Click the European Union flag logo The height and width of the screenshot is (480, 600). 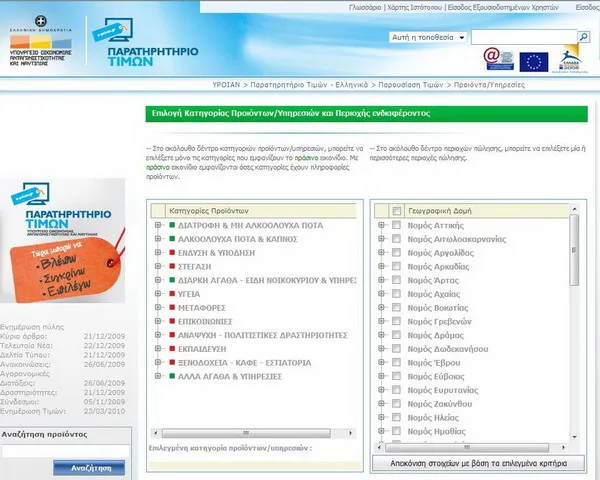coord(533,61)
